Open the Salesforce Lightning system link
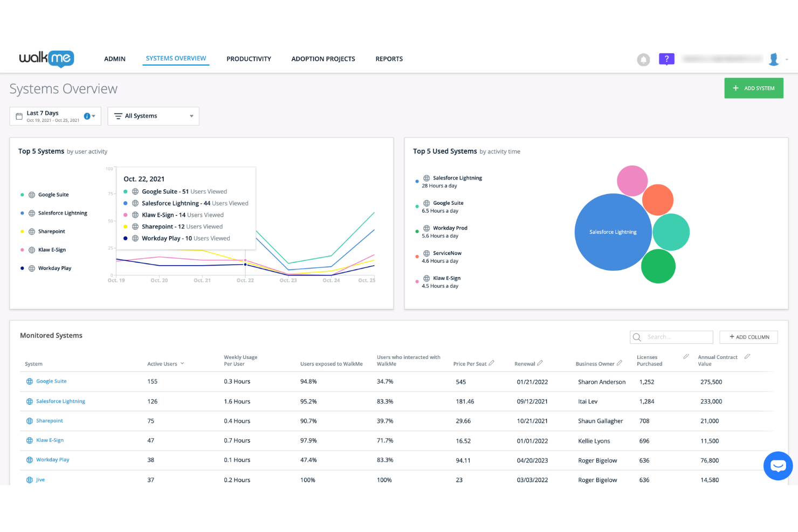 tap(60, 401)
